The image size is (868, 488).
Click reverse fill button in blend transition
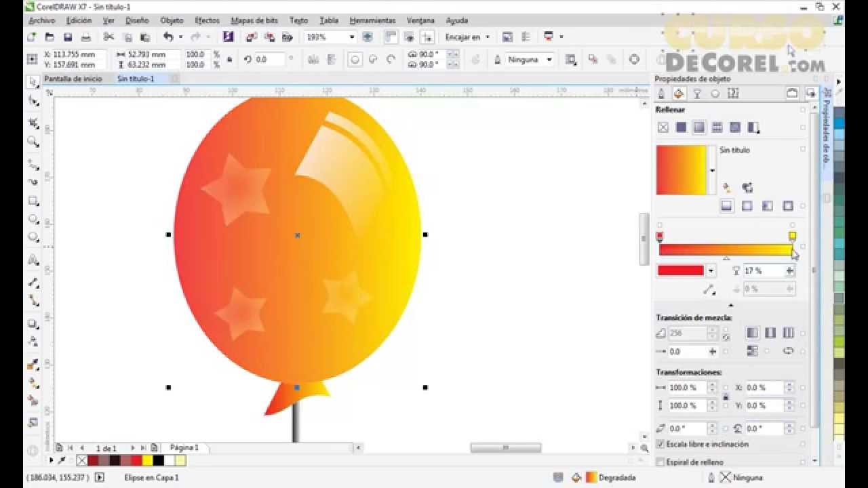(788, 351)
